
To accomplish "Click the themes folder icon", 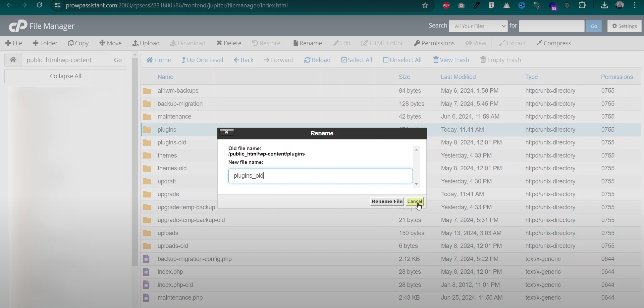I will click(x=147, y=156).
